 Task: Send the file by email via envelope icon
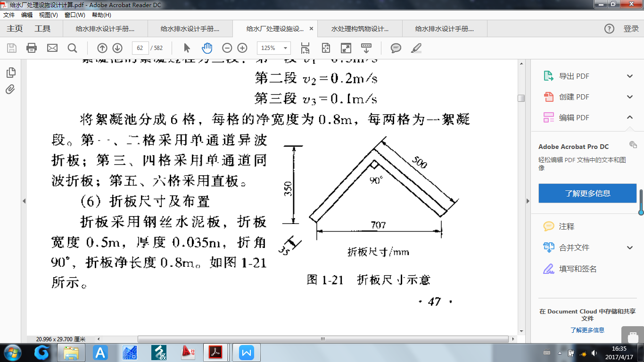click(x=52, y=48)
